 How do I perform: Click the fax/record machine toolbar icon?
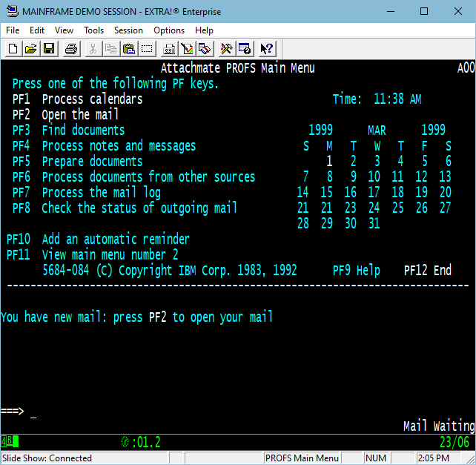(x=169, y=49)
